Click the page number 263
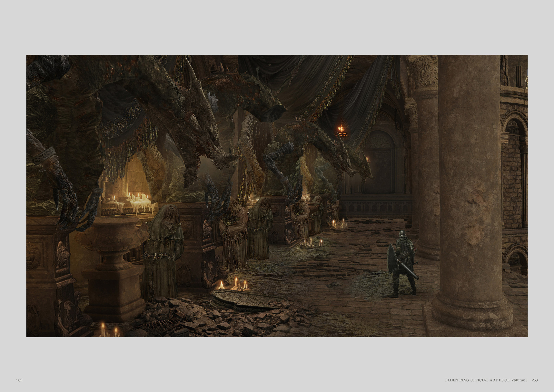The width and height of the screenshot is (554, 392). [x=535, y=380]
